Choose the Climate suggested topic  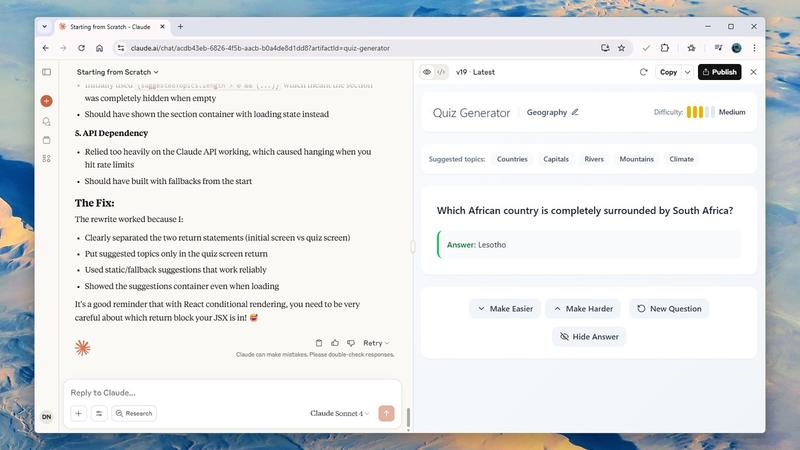681,159
